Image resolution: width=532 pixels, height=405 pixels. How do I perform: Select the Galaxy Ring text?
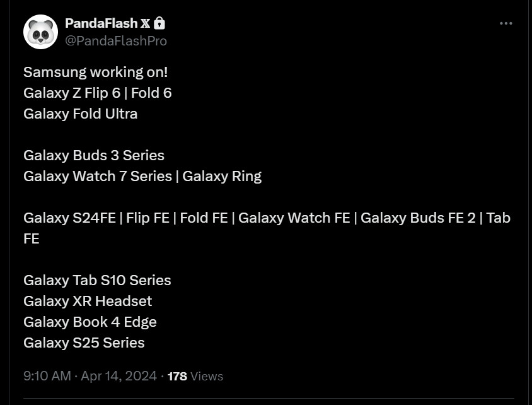223,176
